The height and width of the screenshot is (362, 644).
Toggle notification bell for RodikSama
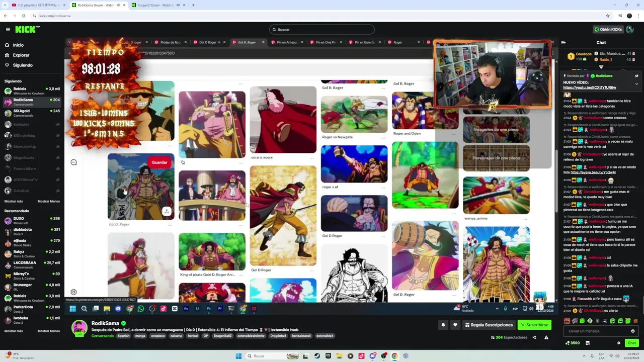443,325
